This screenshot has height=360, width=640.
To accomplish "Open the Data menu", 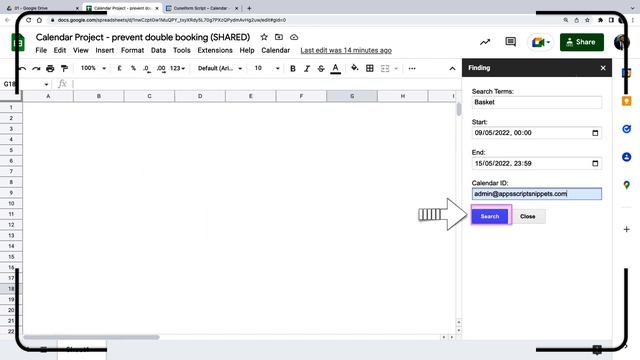I will 158,50.
